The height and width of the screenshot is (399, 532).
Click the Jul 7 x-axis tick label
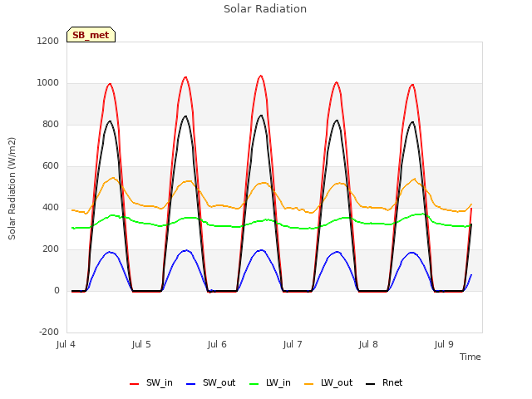293,344
